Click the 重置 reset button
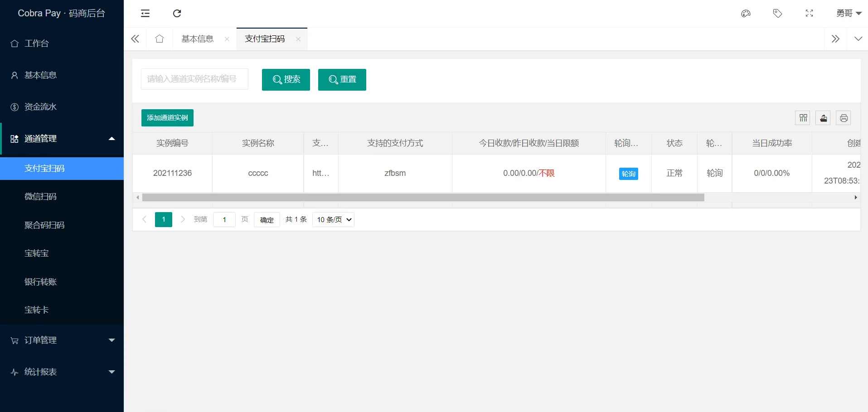This screenshot has height=412, width=868. 342,79
